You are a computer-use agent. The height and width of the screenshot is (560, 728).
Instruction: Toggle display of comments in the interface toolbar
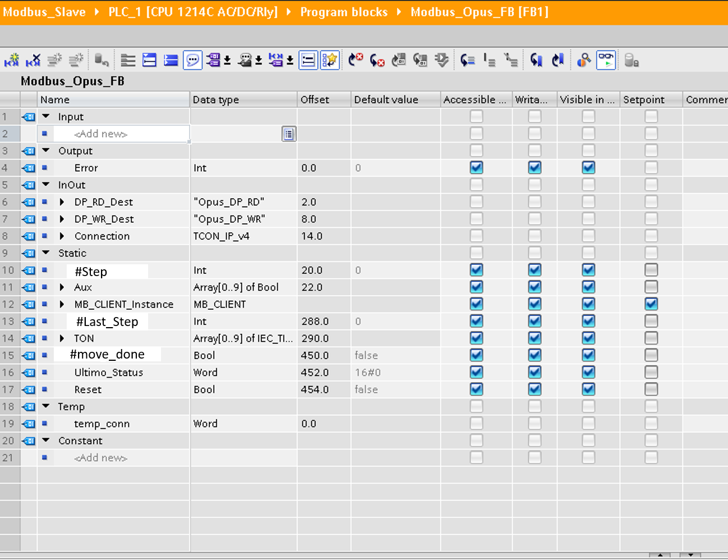[192, 60]
